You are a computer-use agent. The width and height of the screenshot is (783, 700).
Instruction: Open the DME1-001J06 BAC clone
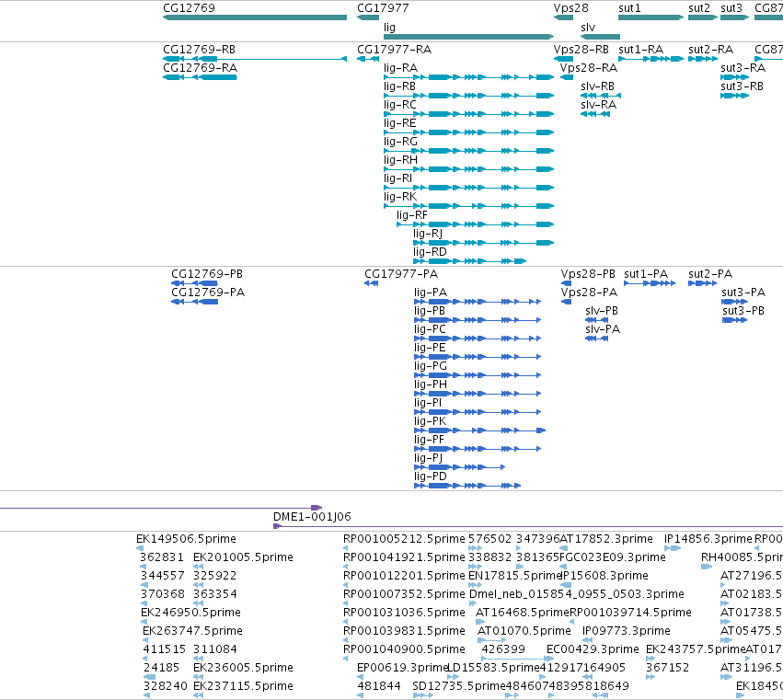pyautogui.click(x=528, y=526)
